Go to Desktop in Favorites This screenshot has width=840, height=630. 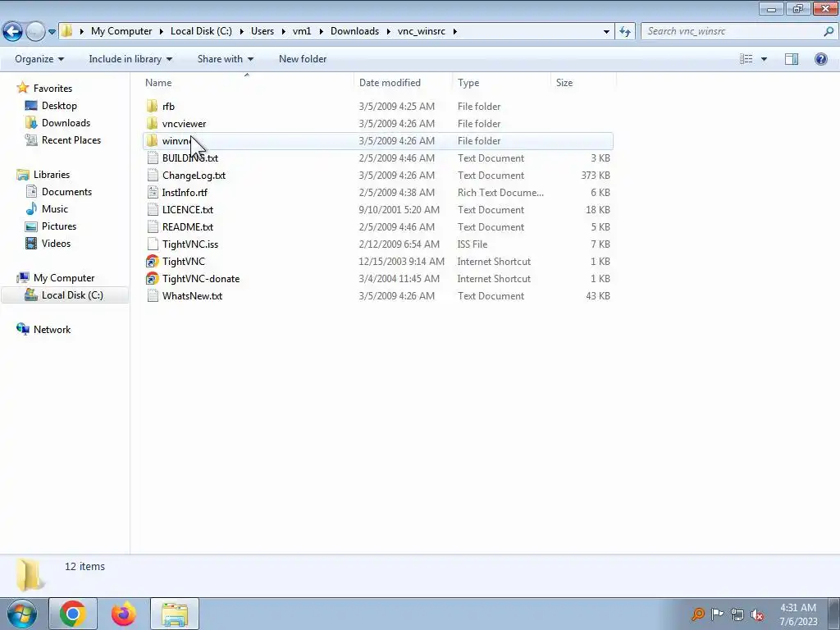point(59,106)
